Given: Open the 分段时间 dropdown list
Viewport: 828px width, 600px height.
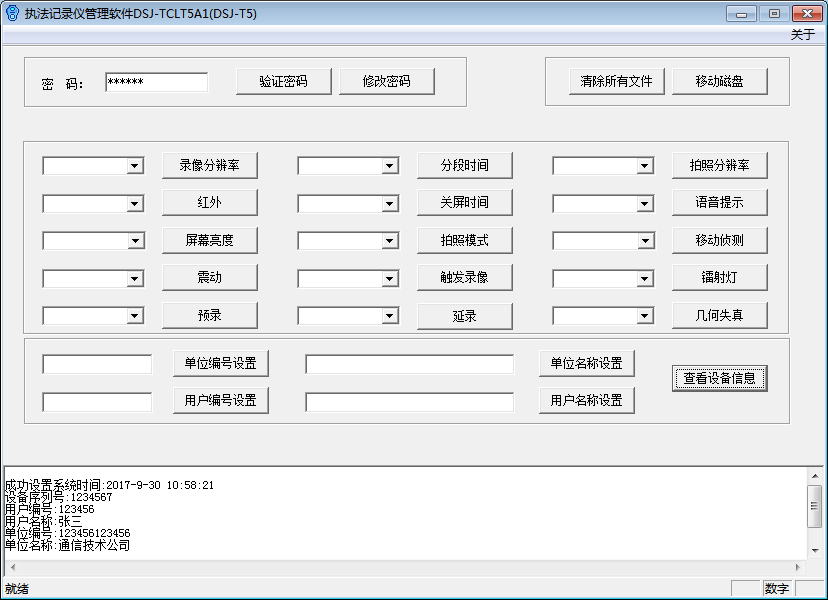Looking at the screenshot, I should click(390, 166).
